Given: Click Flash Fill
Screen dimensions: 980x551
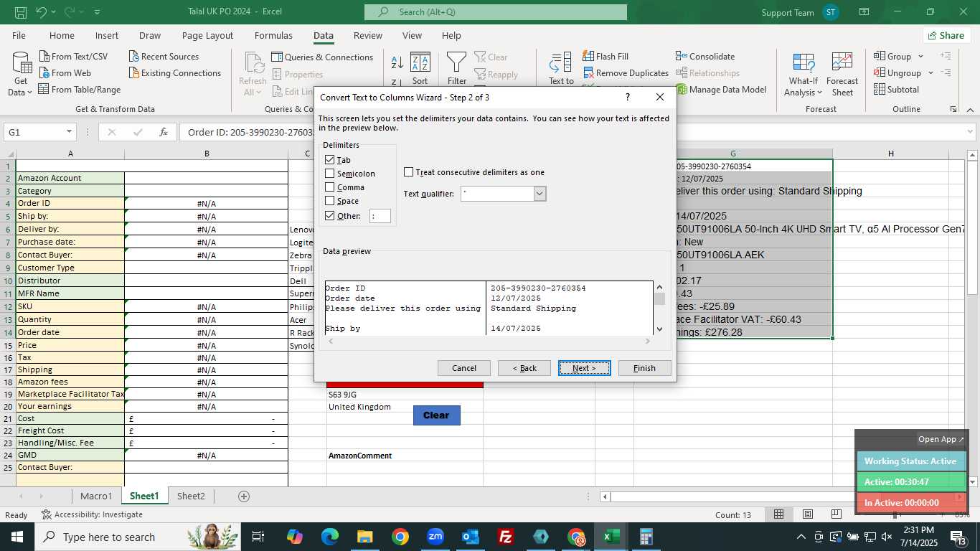Looking at the screenshot, I should click(x=606, y=57).
